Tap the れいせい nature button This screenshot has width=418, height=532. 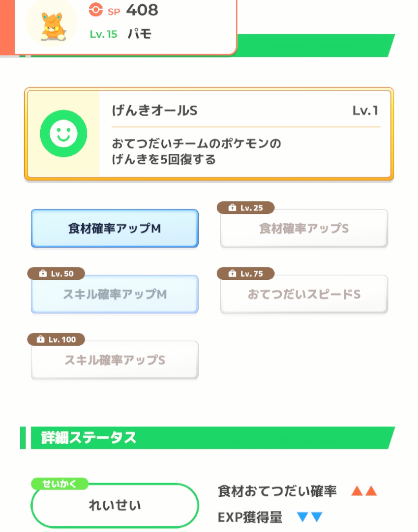(x=115, y=505)
